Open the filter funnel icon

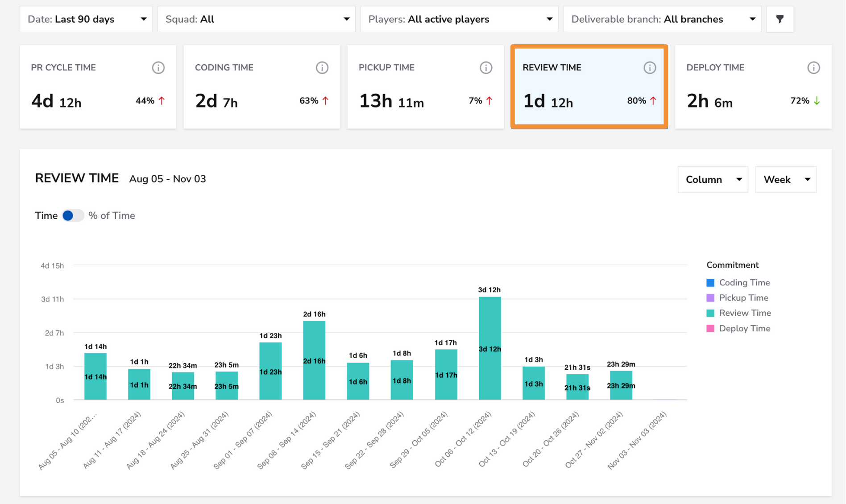coord(780,19)
